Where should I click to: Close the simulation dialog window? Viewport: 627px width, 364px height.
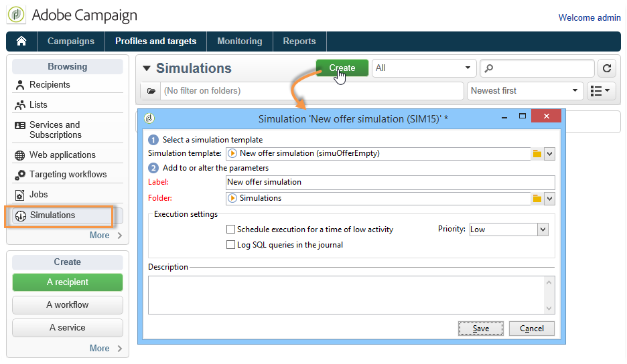pos(546,116)
